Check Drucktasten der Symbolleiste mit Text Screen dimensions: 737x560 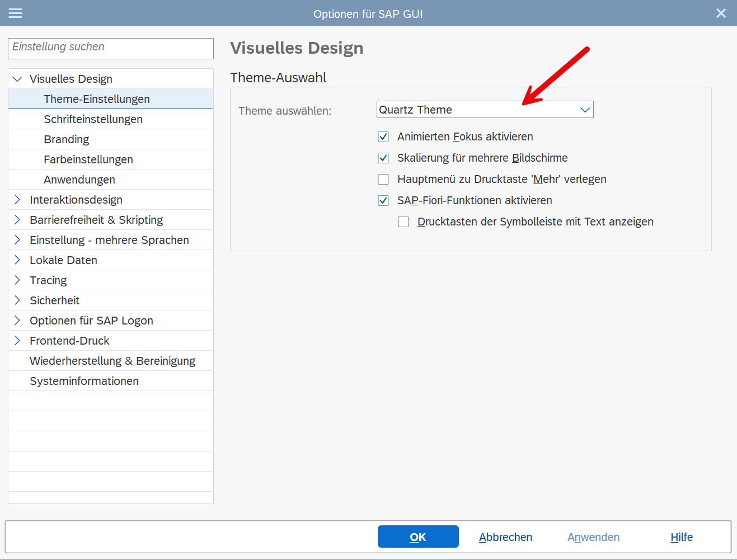click(403, 222)
